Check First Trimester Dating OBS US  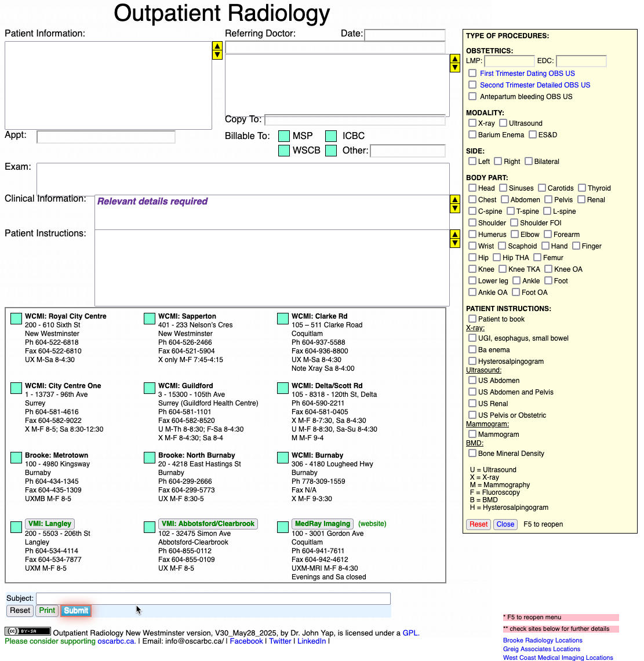tap(472, 73)
